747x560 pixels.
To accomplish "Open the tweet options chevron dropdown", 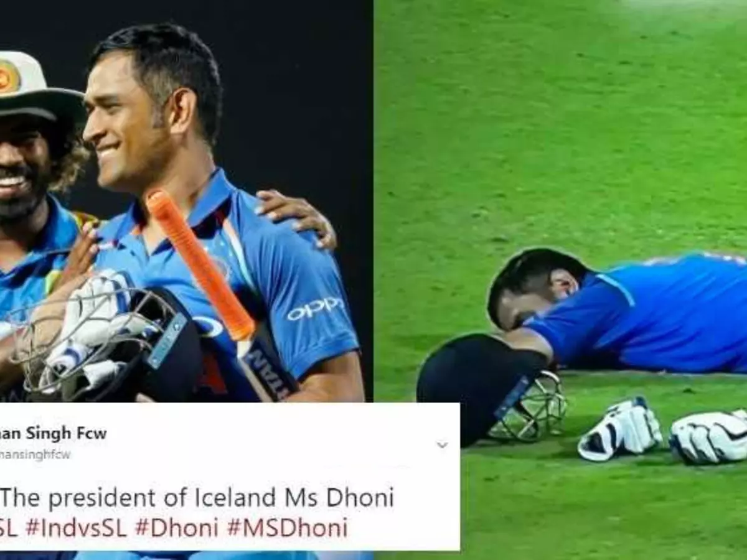I will click(x=442, y=445).
